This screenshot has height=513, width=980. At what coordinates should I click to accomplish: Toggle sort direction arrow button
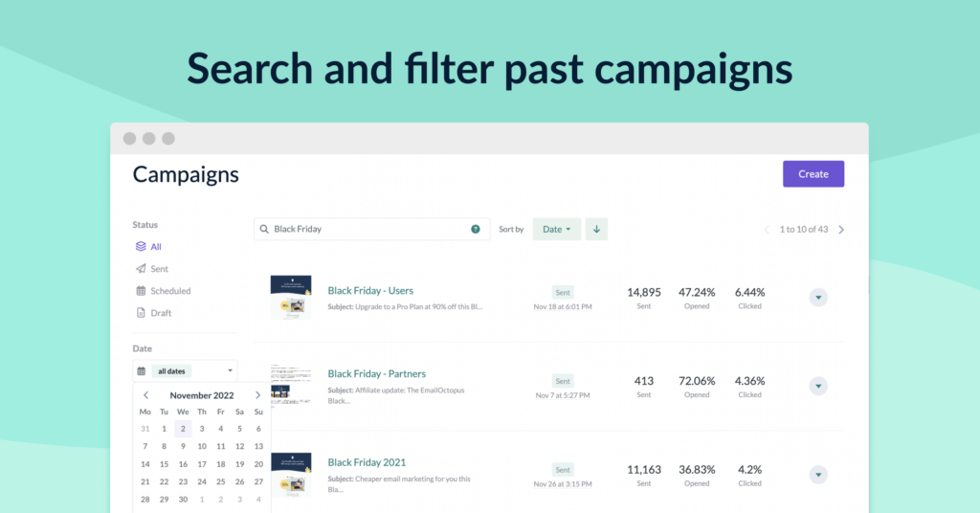click(596, 230)
